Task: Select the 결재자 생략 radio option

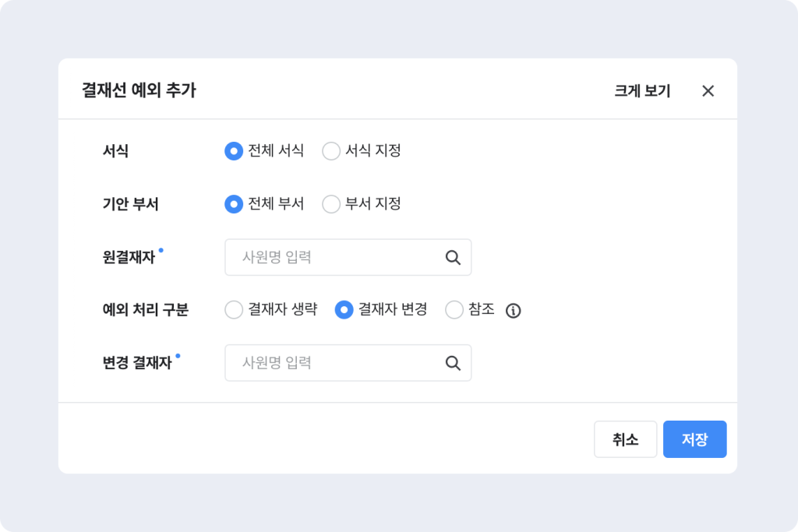Action: coord(234,310)
